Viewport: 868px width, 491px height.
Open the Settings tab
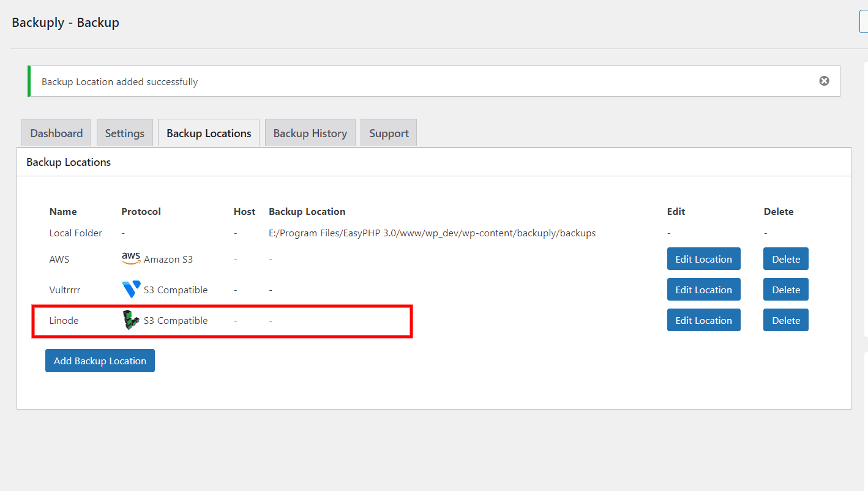124,132
